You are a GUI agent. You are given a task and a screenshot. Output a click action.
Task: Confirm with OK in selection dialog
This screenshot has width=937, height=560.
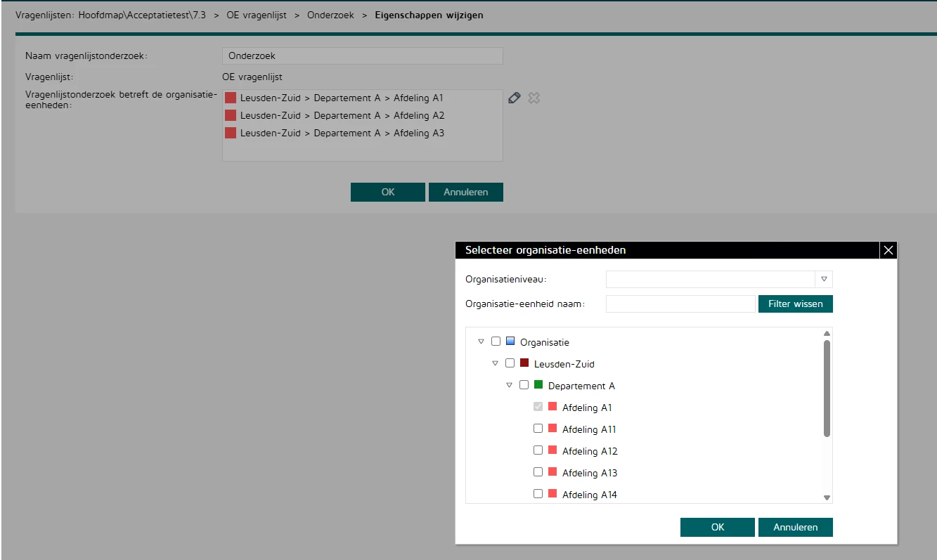point(718,527)
